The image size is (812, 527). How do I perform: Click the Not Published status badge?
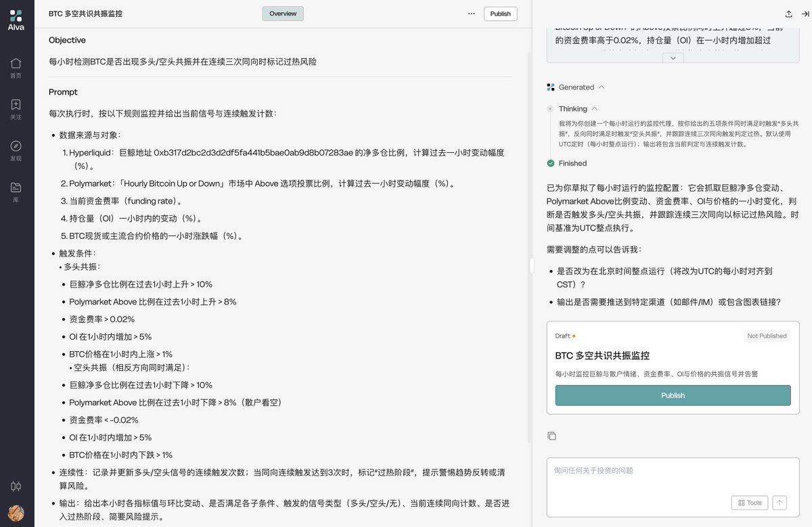pos(767,336)
